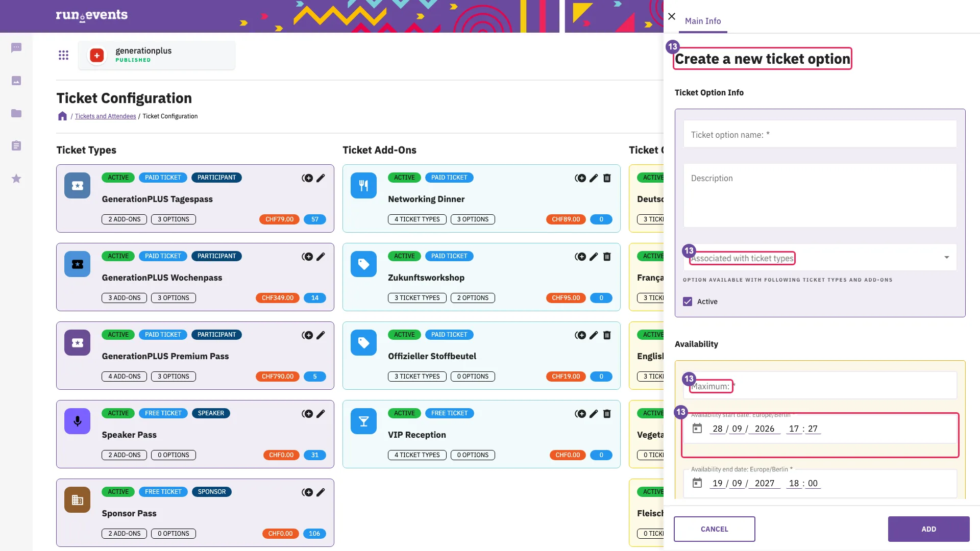Add item to Speaker Pass ticket
The height and width of the screenshot is (551, 980).
307,414
